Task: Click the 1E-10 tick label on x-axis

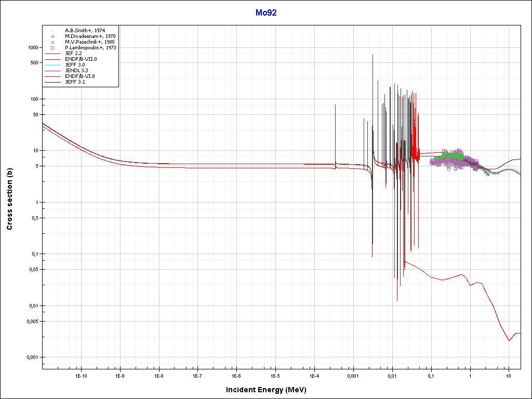Action: [80, 375]
